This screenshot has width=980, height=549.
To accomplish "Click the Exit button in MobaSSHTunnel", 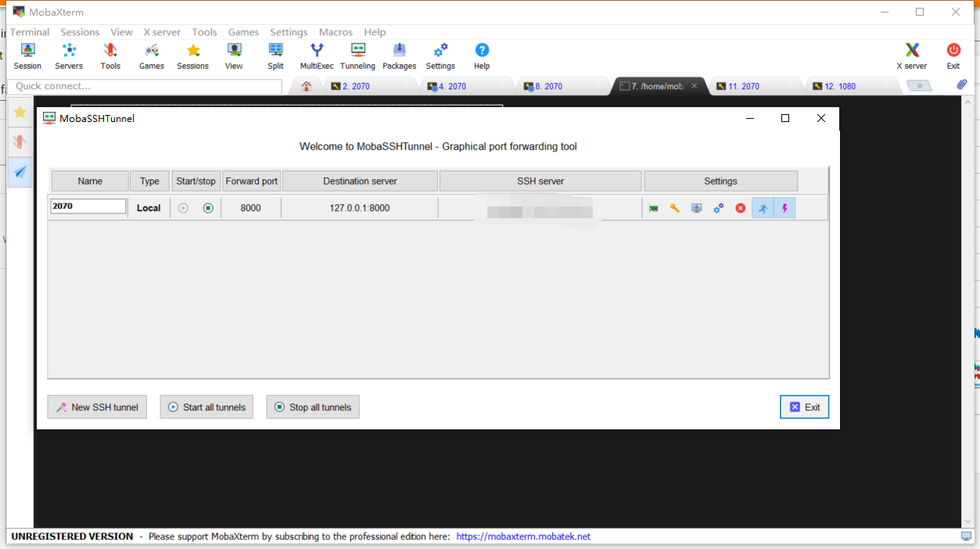I will pos(805,407).
